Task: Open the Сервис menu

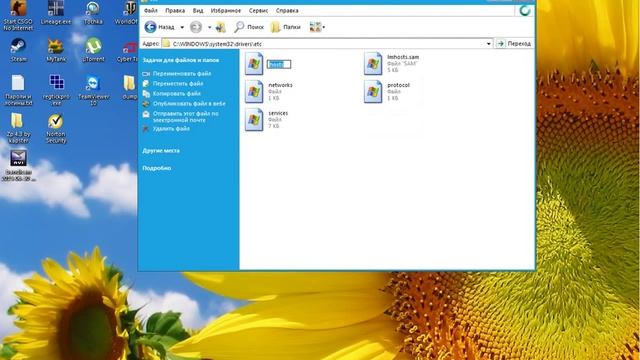Action: tap(258, 10)
